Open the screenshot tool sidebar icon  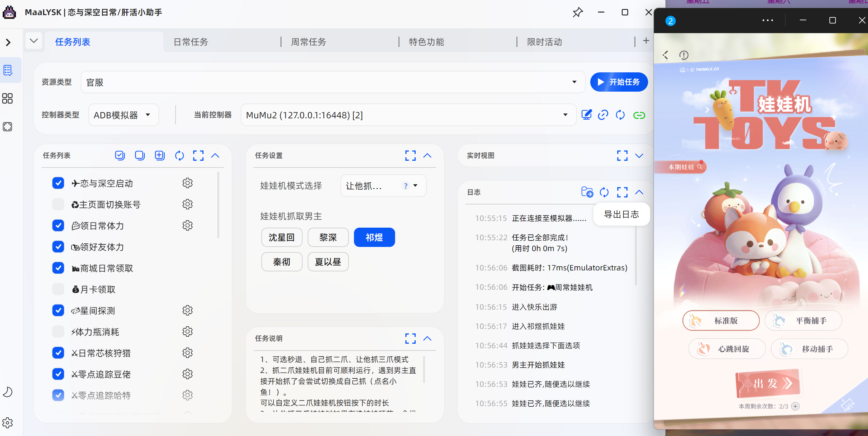[7, 127]
